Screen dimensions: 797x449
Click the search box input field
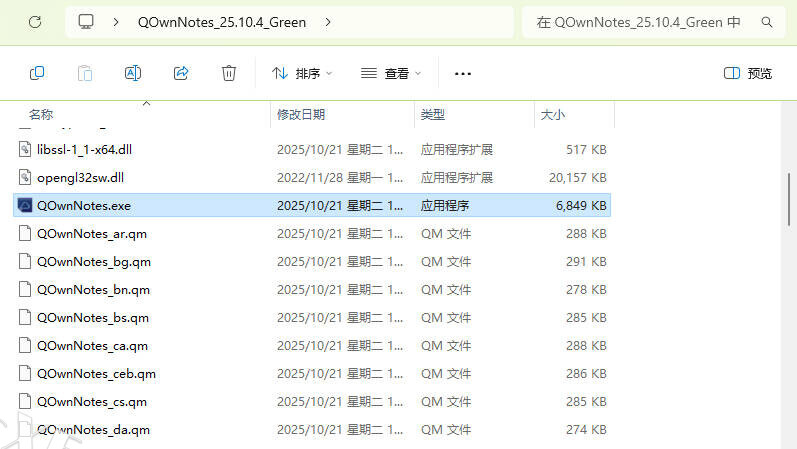pos(640,21)
